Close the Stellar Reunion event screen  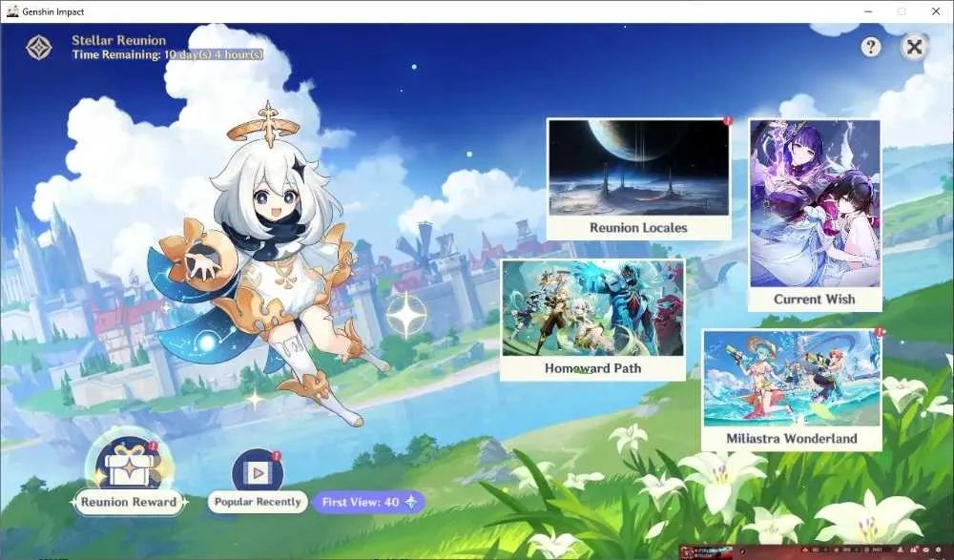(x=914, y=47)
